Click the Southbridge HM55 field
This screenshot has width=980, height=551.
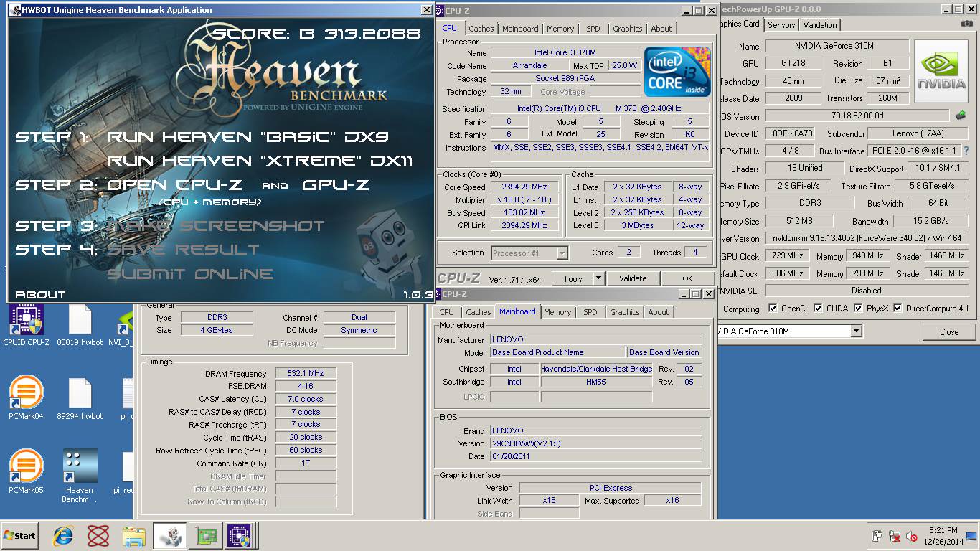coord(596,382)
